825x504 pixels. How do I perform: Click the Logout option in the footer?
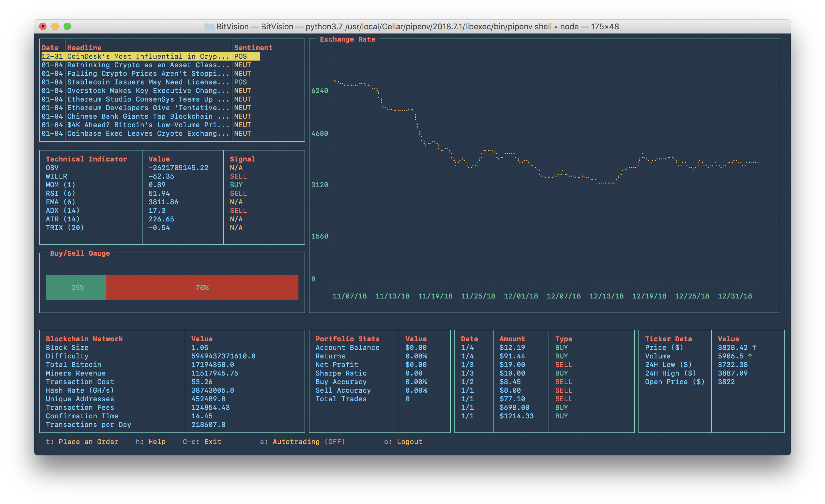[x=409, y=442]
